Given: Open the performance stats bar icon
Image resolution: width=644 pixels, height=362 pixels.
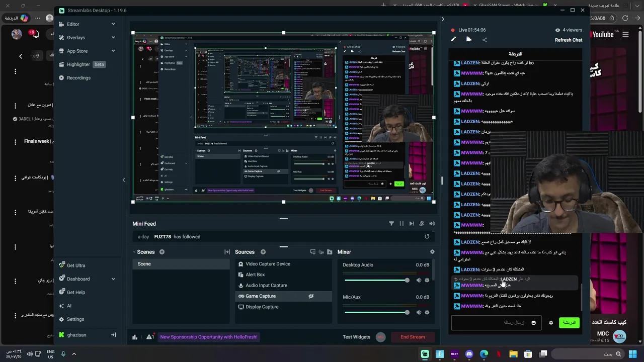Looking at the screenshot, I should pyautogui.click(x=135, y=337).
